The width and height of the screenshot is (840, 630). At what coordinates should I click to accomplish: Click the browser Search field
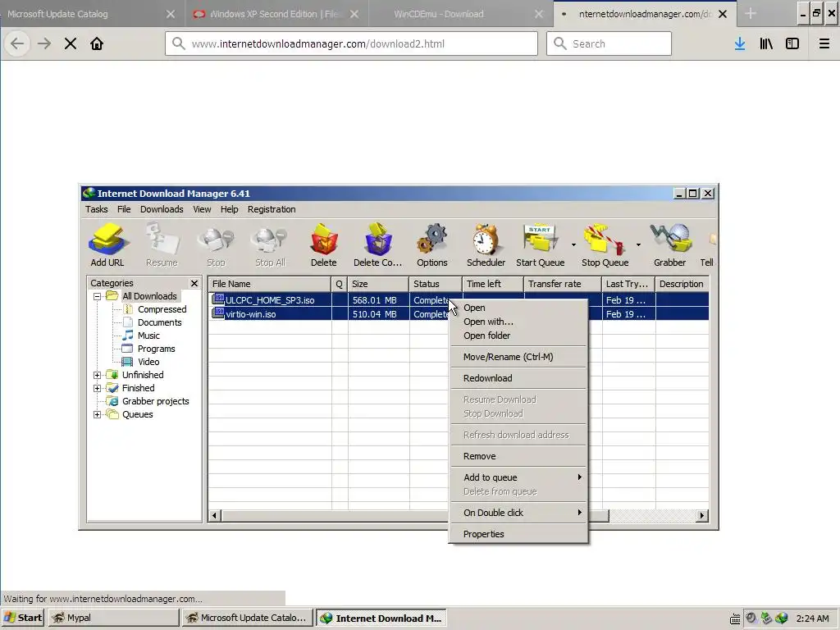609,43
